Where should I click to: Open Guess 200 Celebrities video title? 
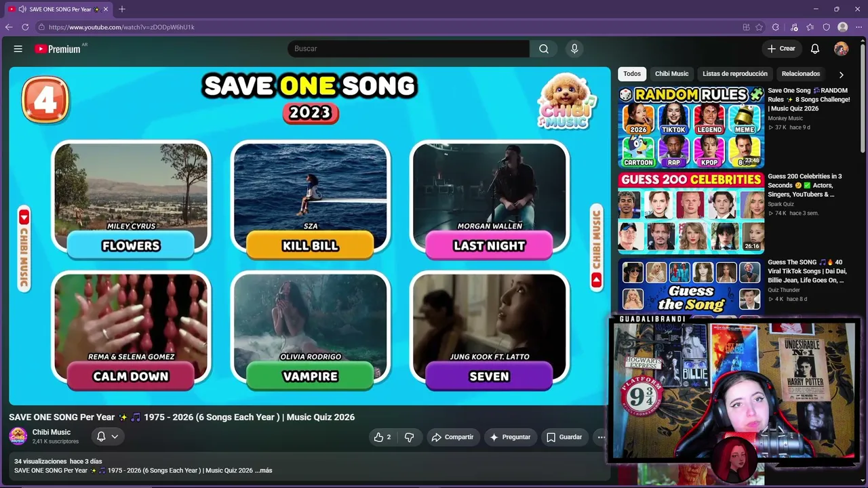(805, 185)
